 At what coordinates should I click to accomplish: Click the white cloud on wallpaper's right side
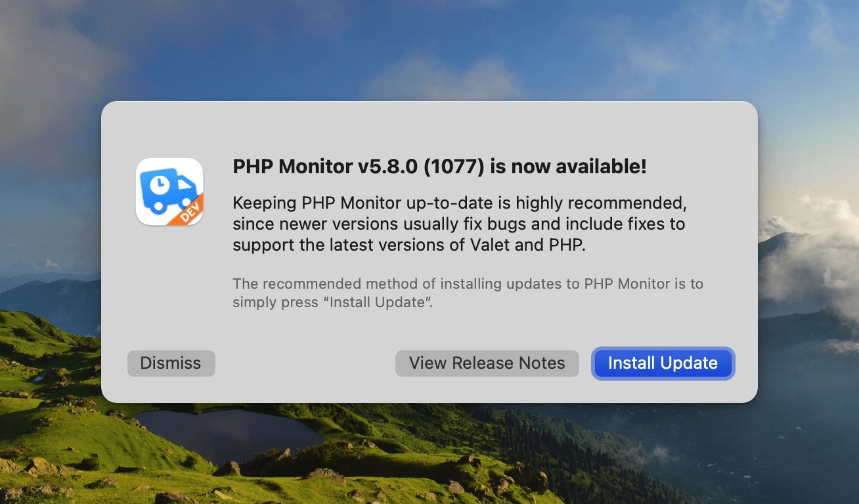pyautogui.click(x=814, y=262)
